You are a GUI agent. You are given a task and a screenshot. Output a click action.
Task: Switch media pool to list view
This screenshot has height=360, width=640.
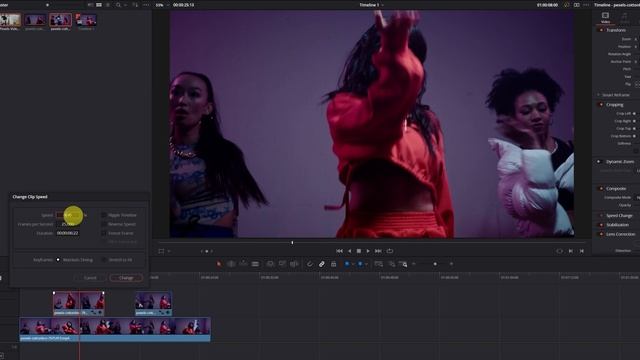tap(108, 5)
